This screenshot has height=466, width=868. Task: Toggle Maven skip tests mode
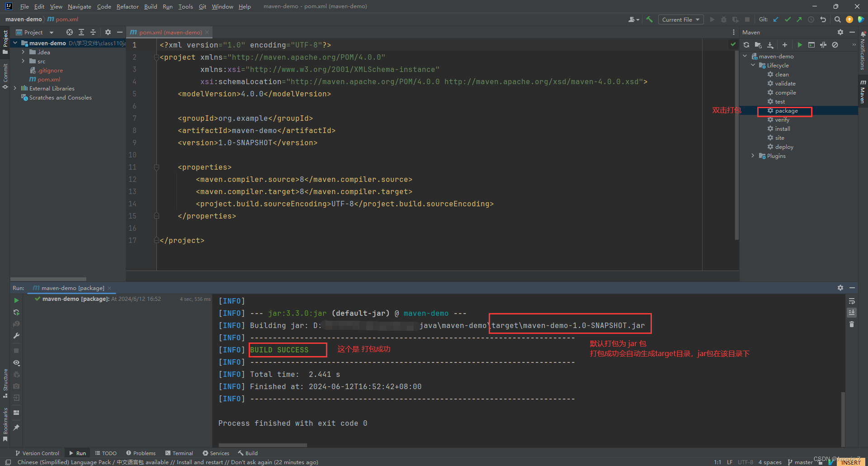(835, 45)
